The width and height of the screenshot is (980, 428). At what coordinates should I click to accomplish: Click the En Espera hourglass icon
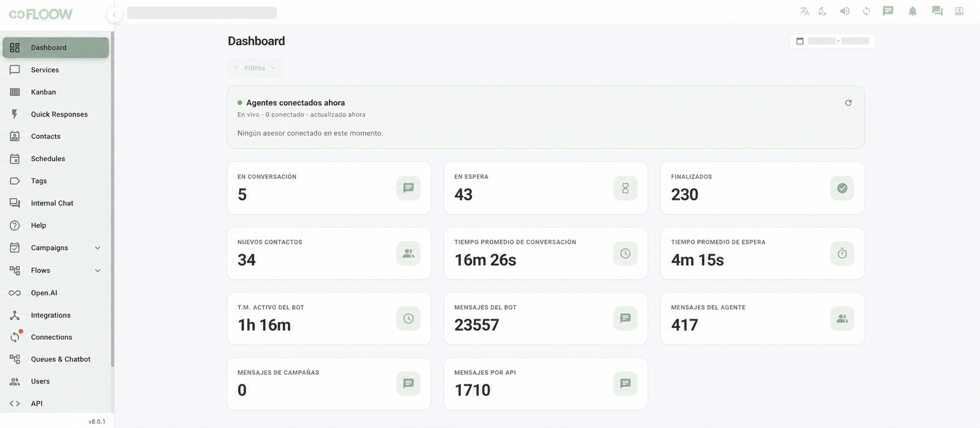coord(626,188)
